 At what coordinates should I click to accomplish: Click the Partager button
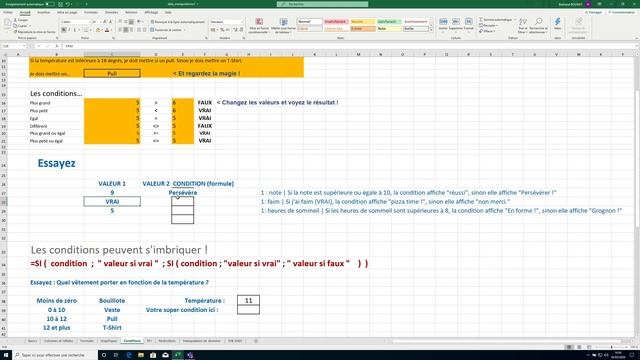coord(593,13)
